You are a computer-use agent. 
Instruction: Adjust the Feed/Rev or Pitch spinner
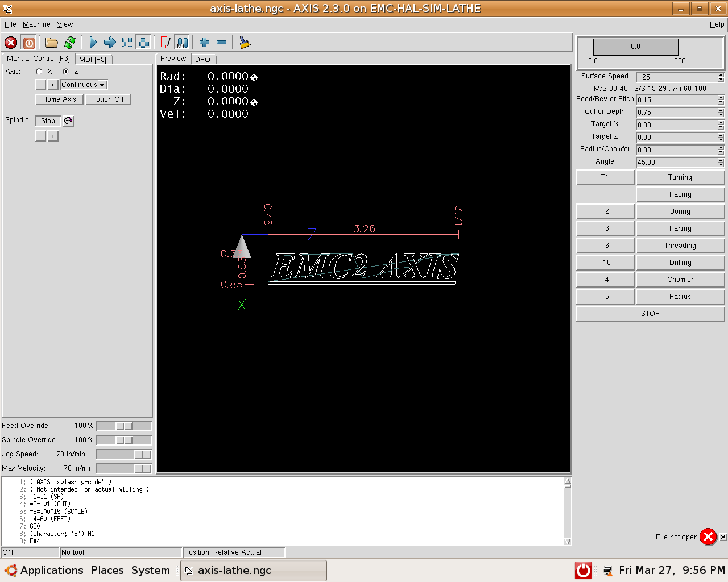721,99
